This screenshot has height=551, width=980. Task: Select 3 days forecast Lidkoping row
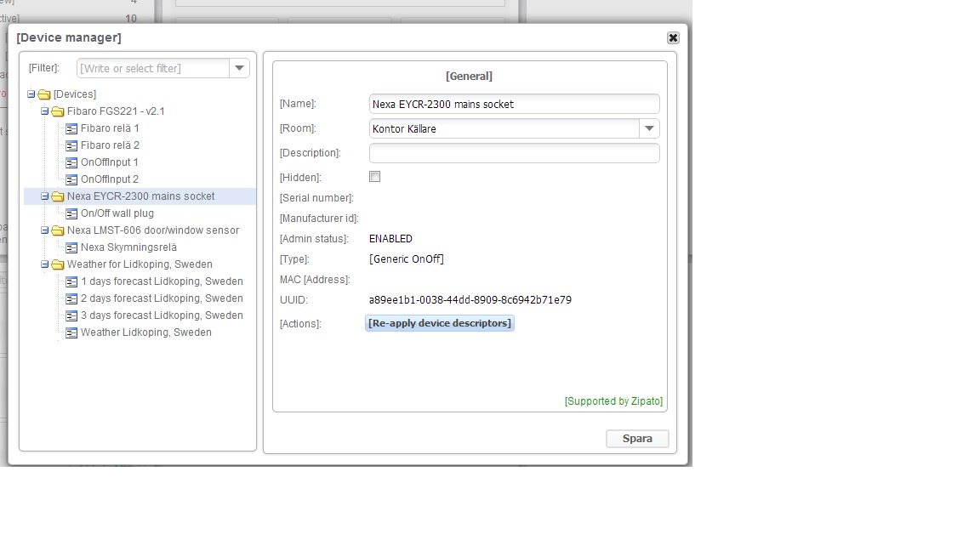[162, 315]
